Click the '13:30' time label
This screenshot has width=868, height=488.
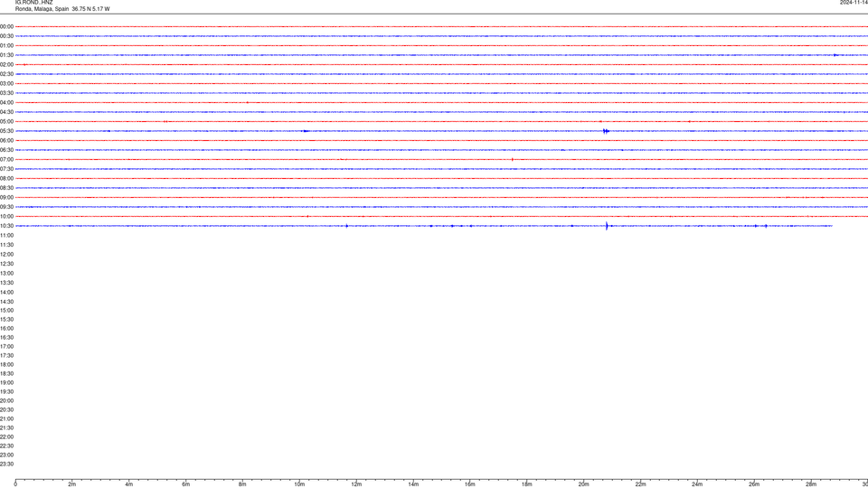point(6,283)
